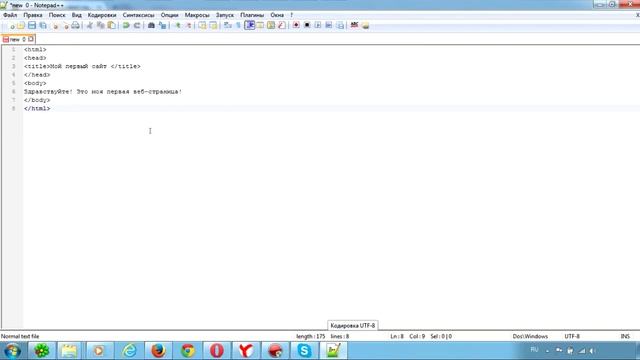
Task: Click the Redo toolbar icon
Action: (x=137, y=25)
